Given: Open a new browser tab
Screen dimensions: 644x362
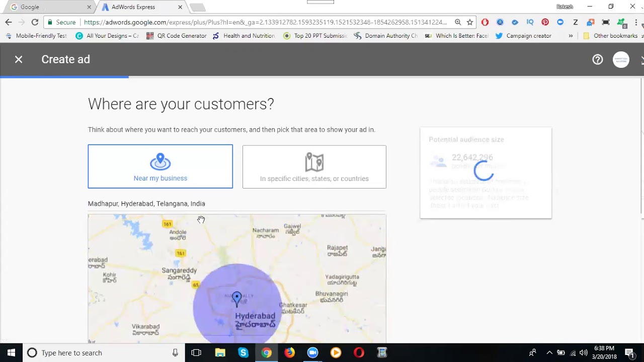Looking at the screenshot, I should 198,7.
